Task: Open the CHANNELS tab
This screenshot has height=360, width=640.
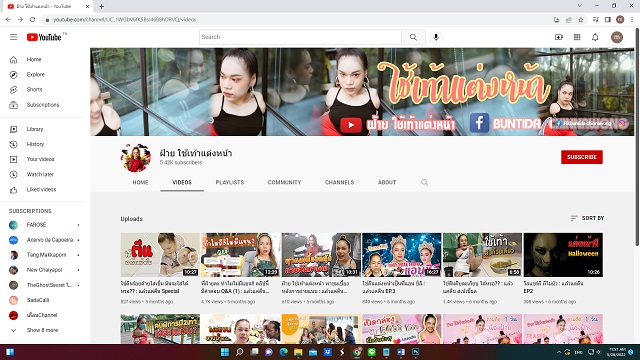Action: tap(340, 182)
